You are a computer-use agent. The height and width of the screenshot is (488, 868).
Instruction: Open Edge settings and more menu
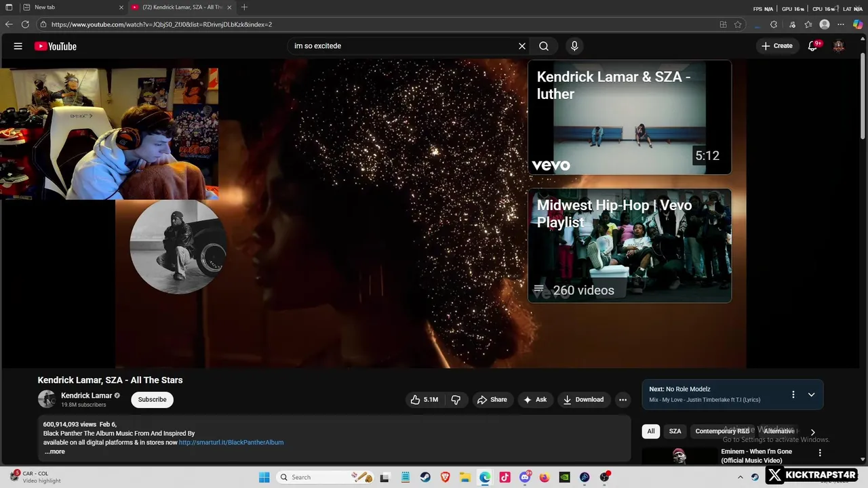tap(841, 24)
